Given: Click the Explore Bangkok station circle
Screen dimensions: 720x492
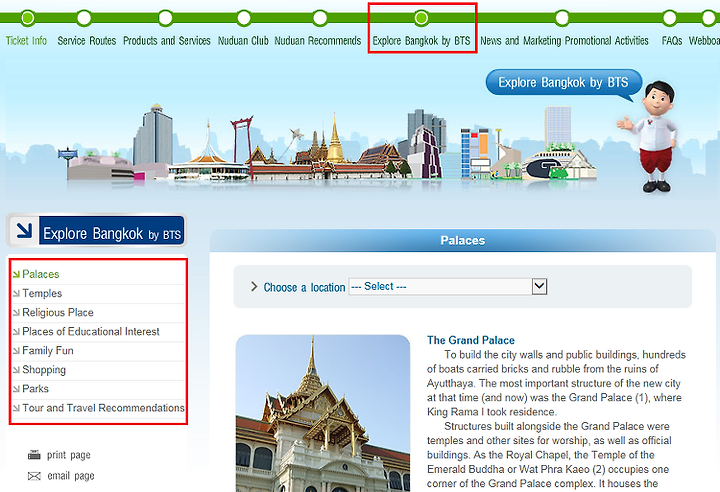Looking at the screenshot, I should point(421,18).
